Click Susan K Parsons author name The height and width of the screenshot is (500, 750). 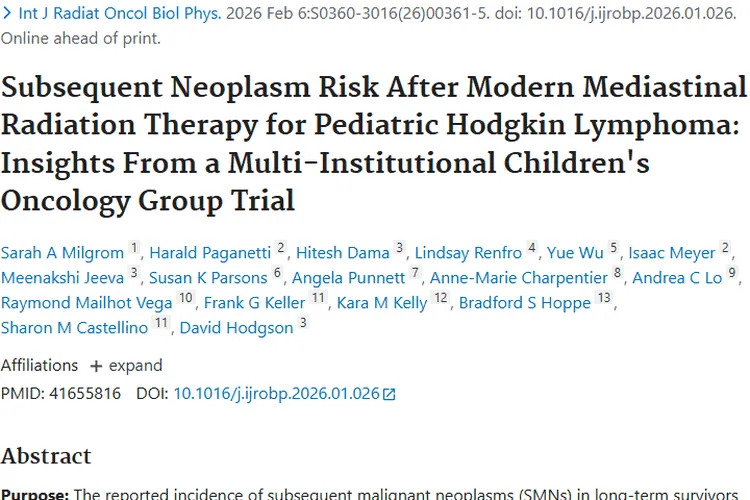(x=208, y=278)
